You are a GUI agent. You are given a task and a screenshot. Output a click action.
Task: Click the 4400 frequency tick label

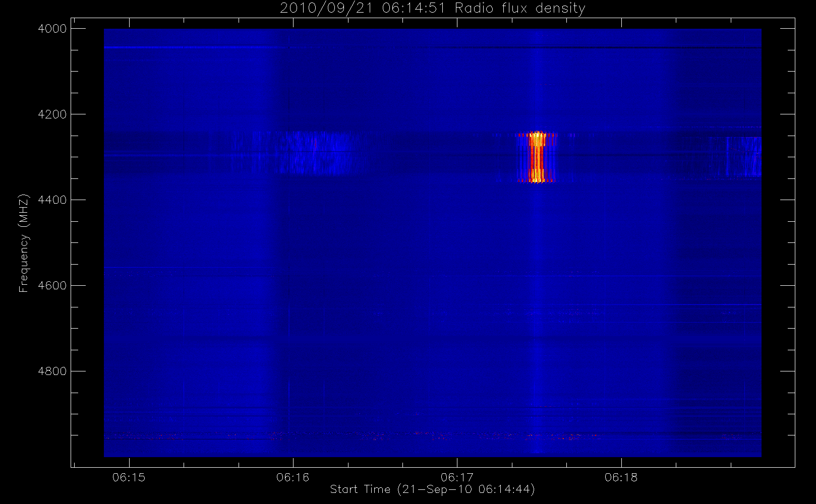click(52, 200)
